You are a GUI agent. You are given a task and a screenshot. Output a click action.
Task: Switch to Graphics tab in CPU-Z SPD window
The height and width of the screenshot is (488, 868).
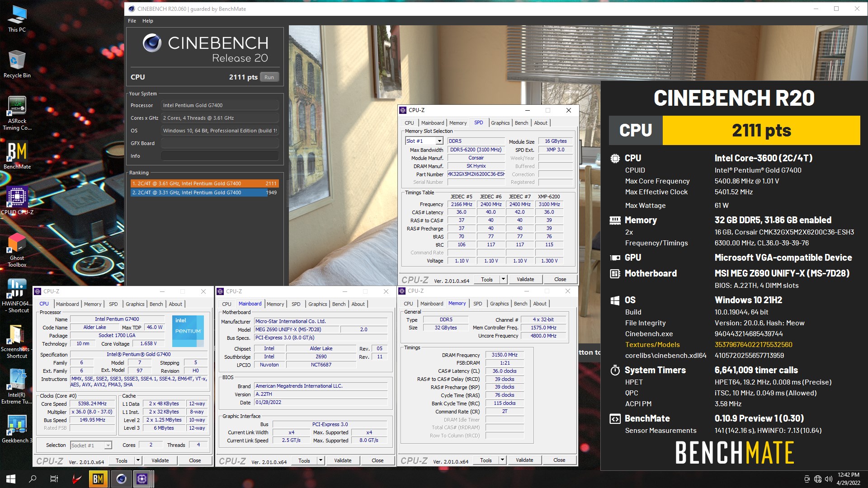click(x=500, y=123)
